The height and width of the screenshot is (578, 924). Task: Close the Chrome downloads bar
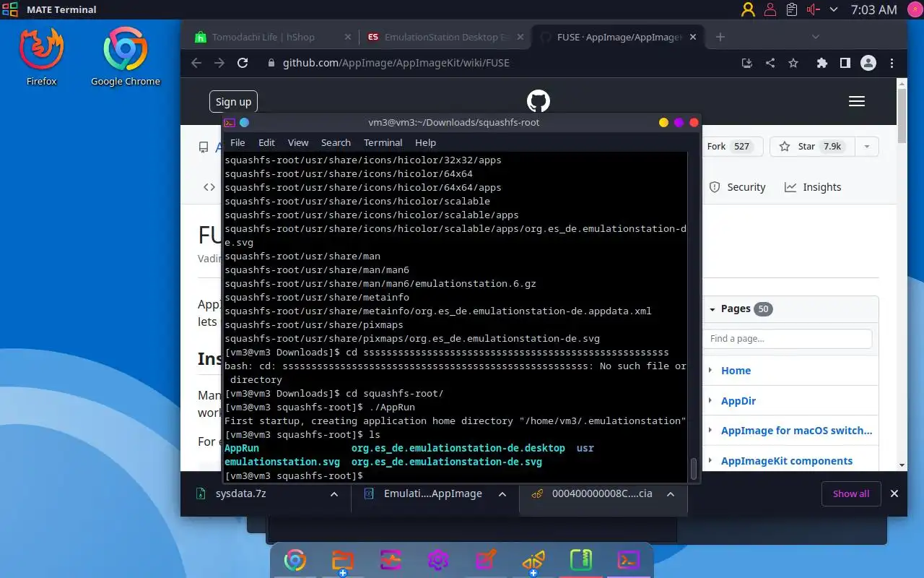[x=894, y=494]
